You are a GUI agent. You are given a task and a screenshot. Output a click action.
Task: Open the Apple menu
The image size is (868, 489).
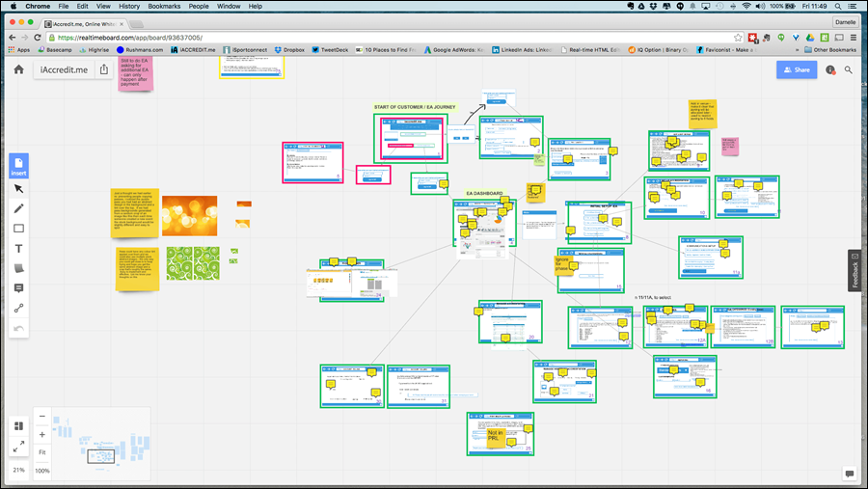[14, 6]
